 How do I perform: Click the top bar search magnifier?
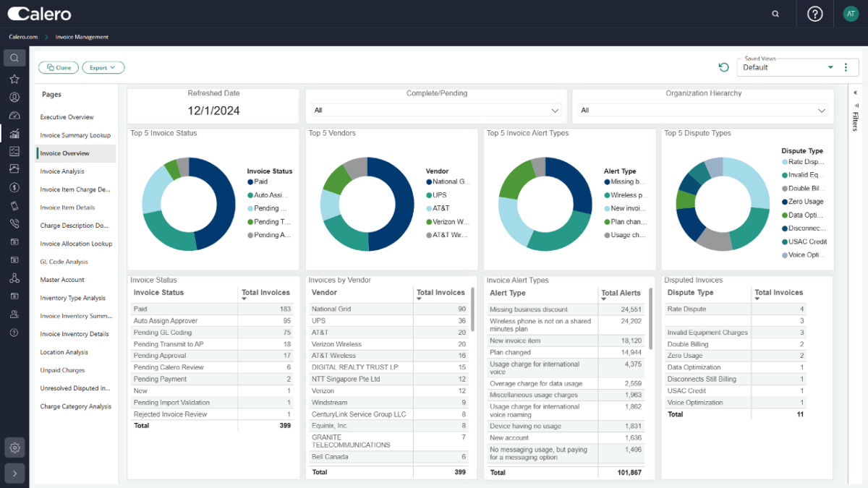point(775,14)
